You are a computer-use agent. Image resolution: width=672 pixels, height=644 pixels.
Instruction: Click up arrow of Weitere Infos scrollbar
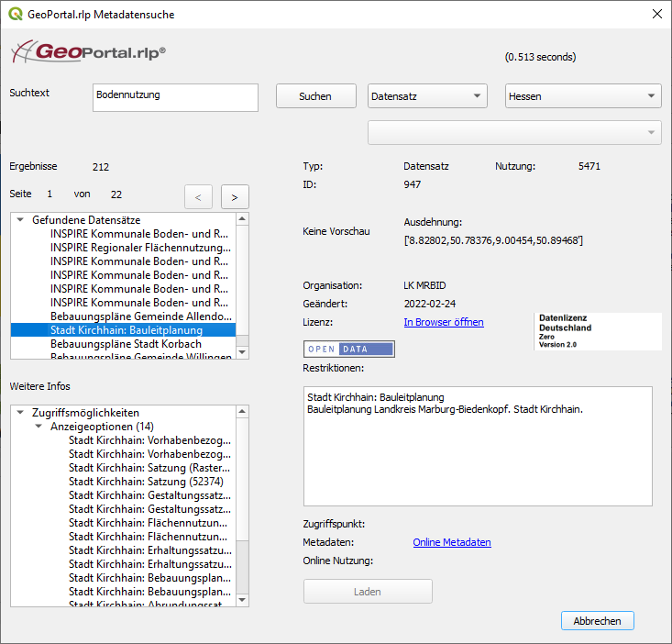coord(242,412)
